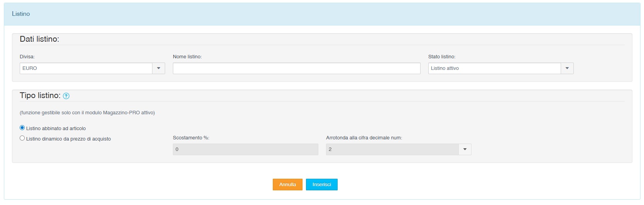
Task: Click the Listino panel header title
Action: pos(21,14)
